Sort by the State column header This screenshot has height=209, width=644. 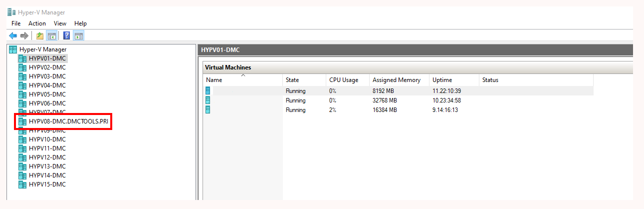[304, 80]
